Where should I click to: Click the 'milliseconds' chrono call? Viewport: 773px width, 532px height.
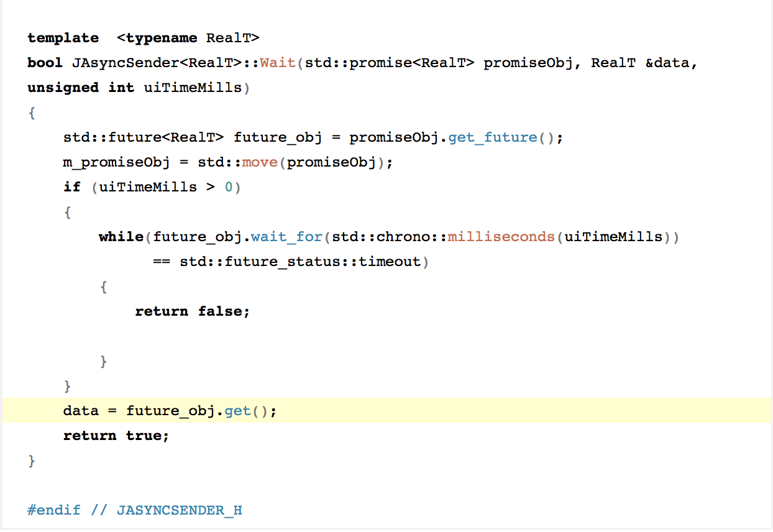coord(502,237)
